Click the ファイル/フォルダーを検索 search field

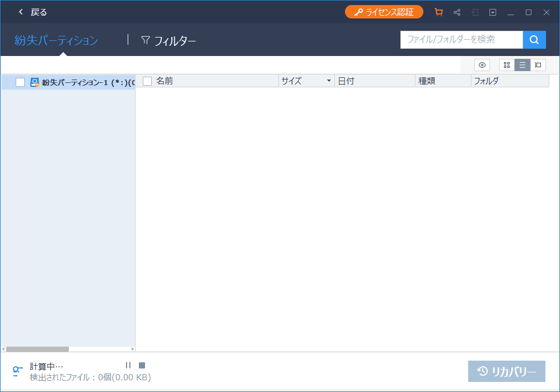pos(461,40)
